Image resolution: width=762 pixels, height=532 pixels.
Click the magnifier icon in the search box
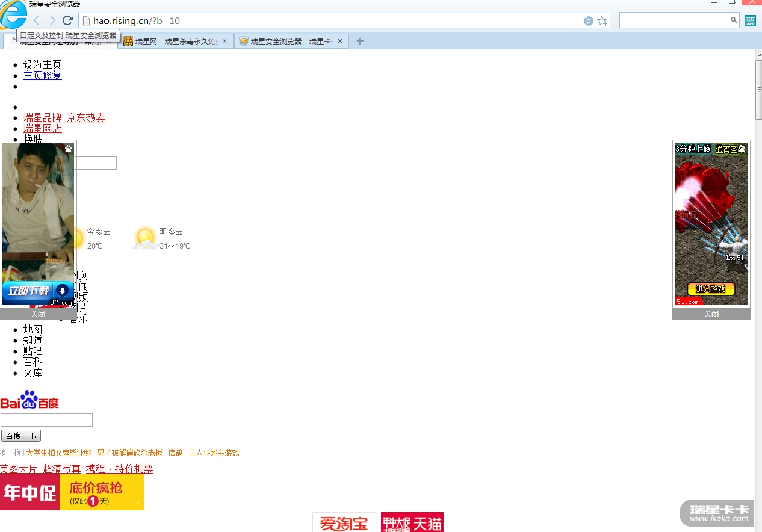coord(734,20)
